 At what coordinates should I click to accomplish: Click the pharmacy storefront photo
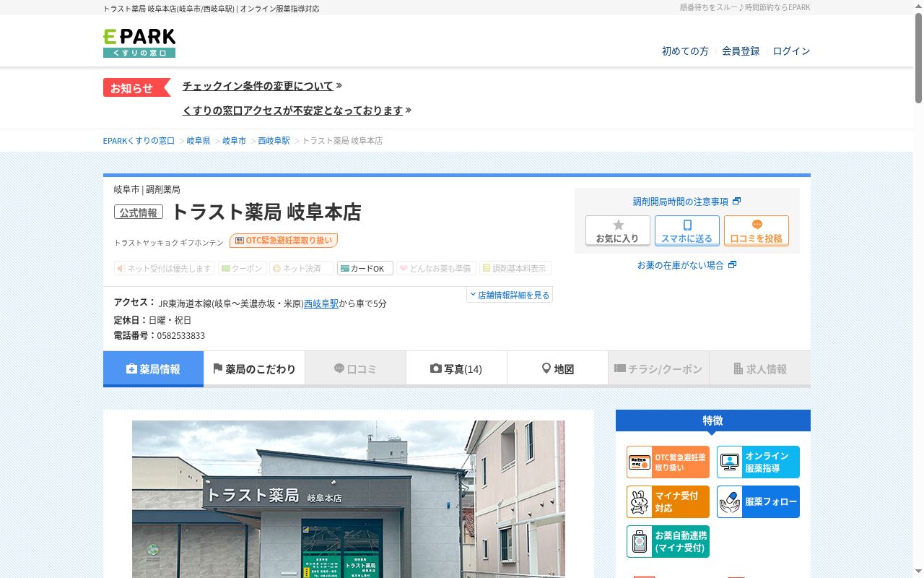pos(349,499)
